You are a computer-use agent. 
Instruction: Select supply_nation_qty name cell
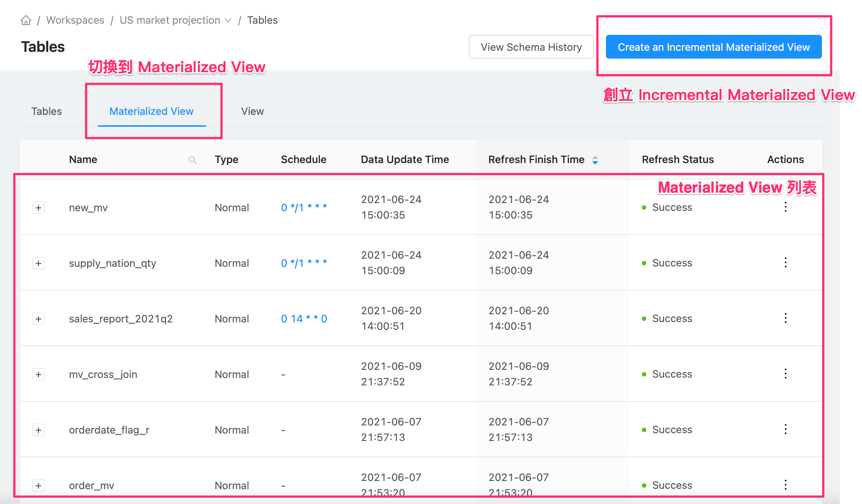[113, 263]
